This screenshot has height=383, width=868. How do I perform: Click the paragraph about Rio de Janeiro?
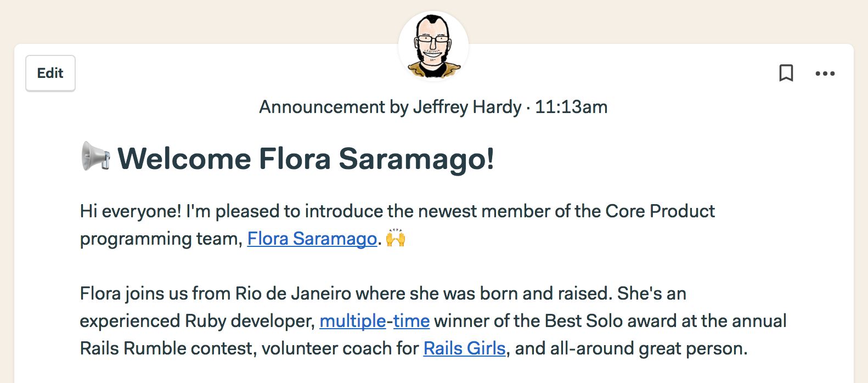[x=433, y=321]
